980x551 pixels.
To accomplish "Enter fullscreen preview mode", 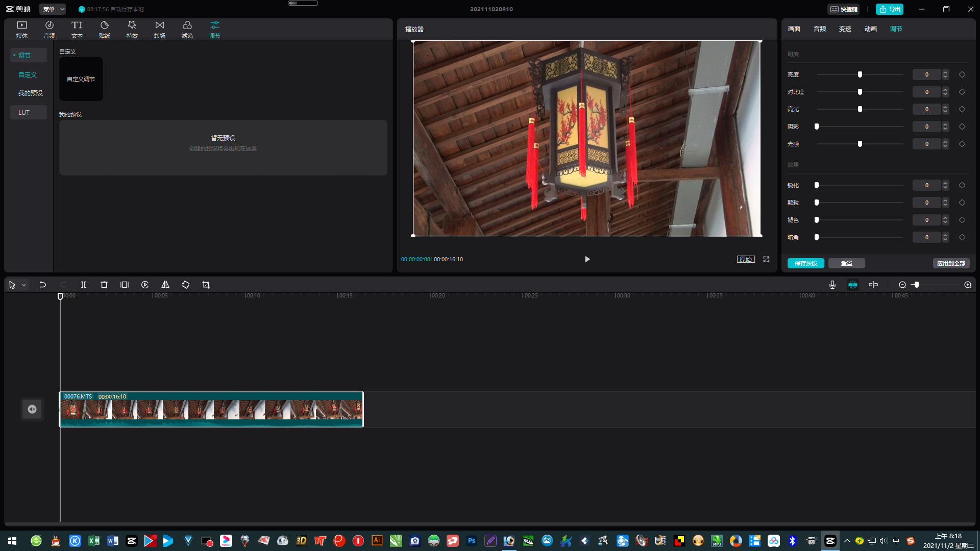I will (766, 259).
